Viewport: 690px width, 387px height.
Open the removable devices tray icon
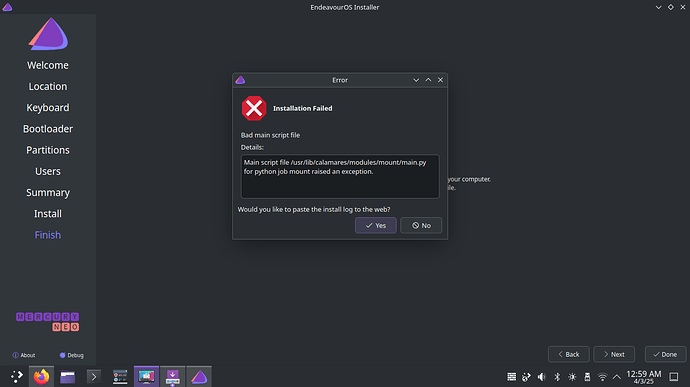[587, 377]
